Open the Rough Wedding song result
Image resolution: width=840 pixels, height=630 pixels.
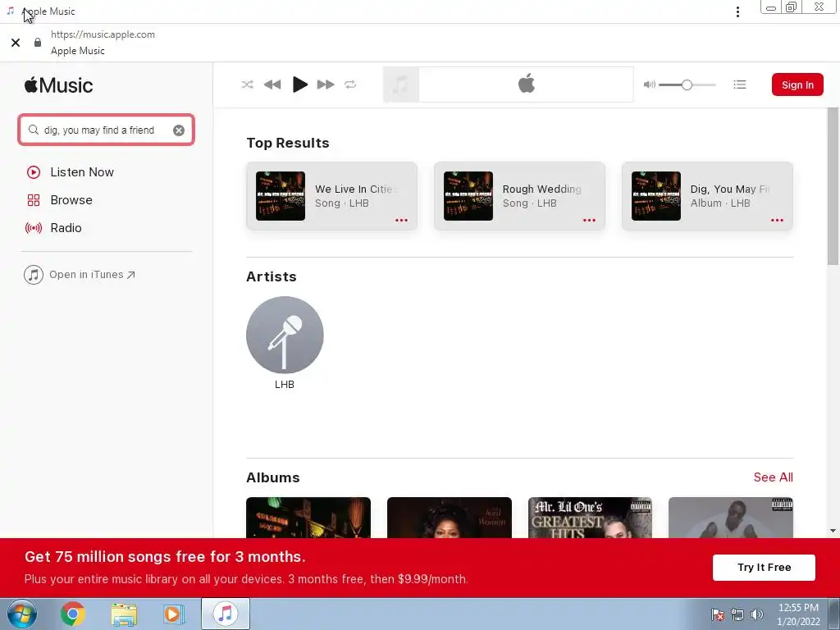pos(519,196)
